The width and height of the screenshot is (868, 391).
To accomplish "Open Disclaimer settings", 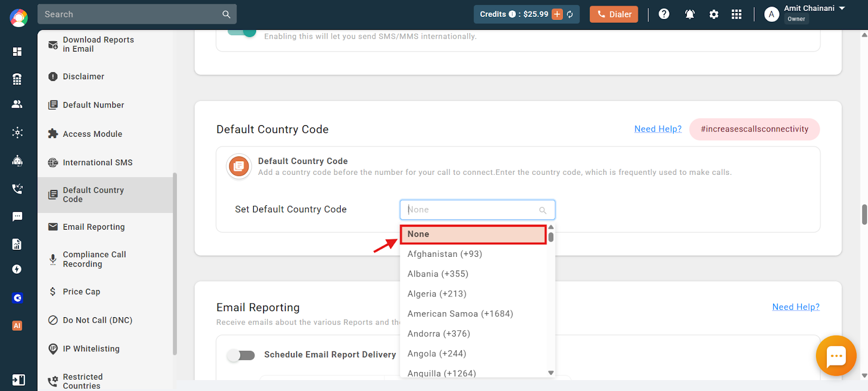I will coord(105,77).
